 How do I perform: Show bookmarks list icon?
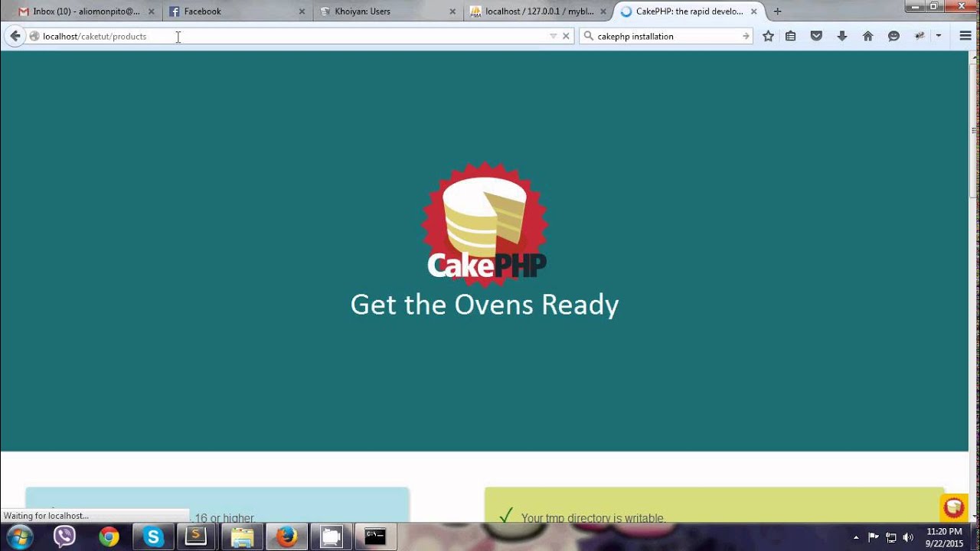click(791, 36)
